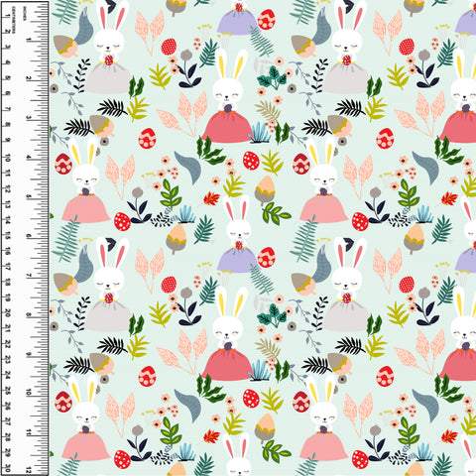The width and height of the screenshot is (476, 476).
Task: Select the 6 inch number on the ruler
Action: (x=29, y=236)
